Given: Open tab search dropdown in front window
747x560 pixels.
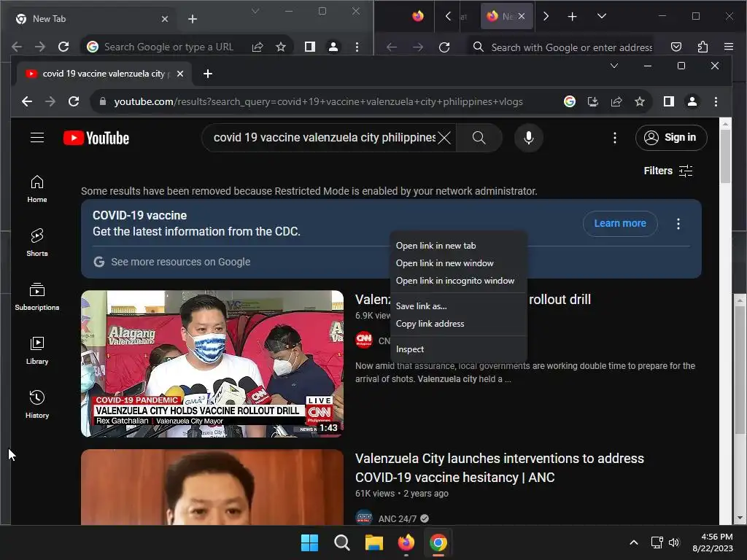Looking at the screenshot, I should pos(614,66).
